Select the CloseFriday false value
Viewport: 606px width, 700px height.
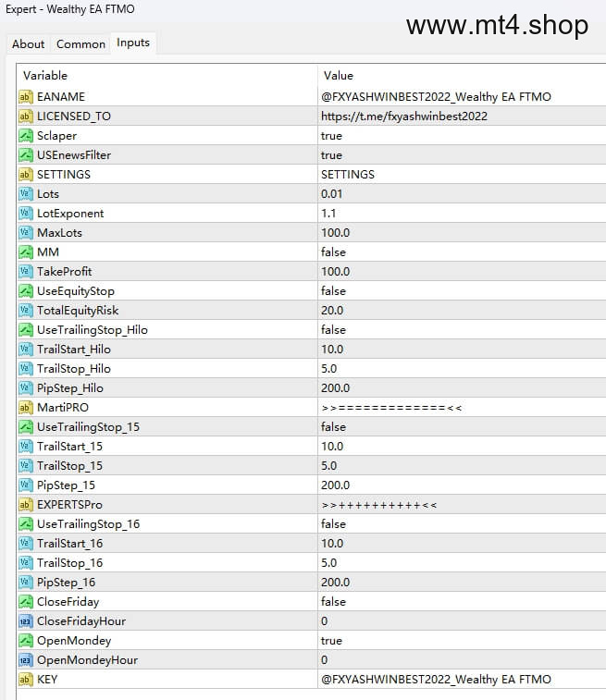tap(333, 602)
